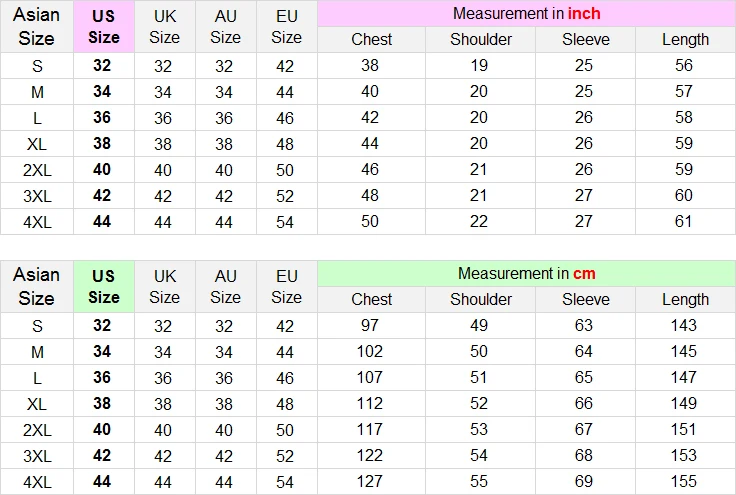This screenshot has width=736, height=495.
Task: Click chest value 127 in cm table
Action: click(x=370, y=481)
